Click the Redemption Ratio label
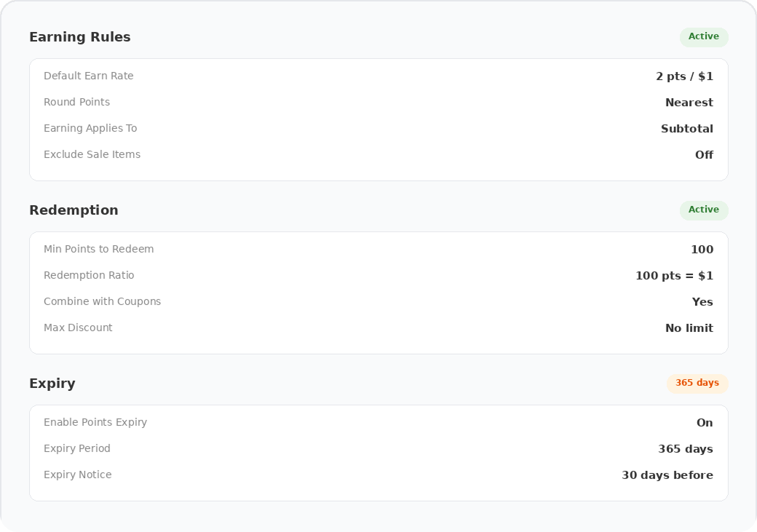This screenshot has width=757, height=532. 89,275
